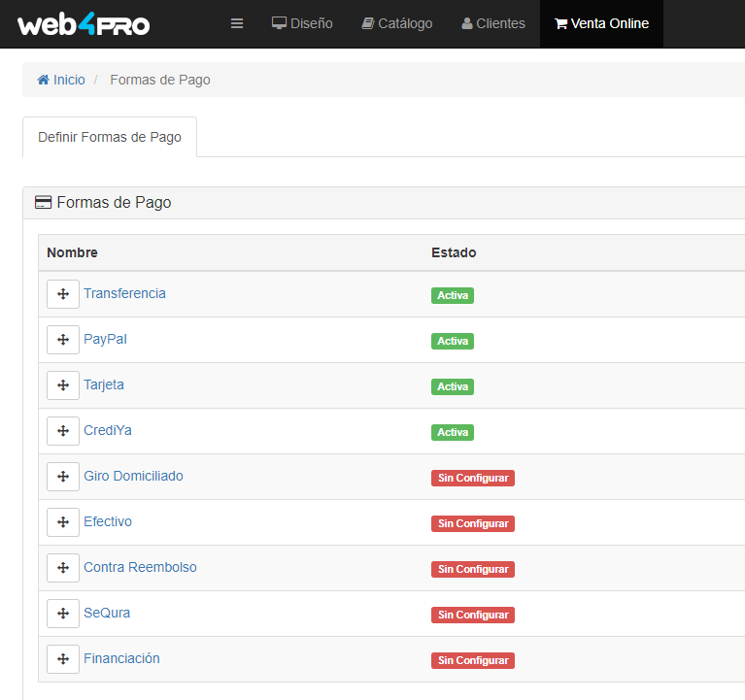Click the web4PRO logo
The width and height of the screenshot is (745, 700).
(x=84, y=24)
